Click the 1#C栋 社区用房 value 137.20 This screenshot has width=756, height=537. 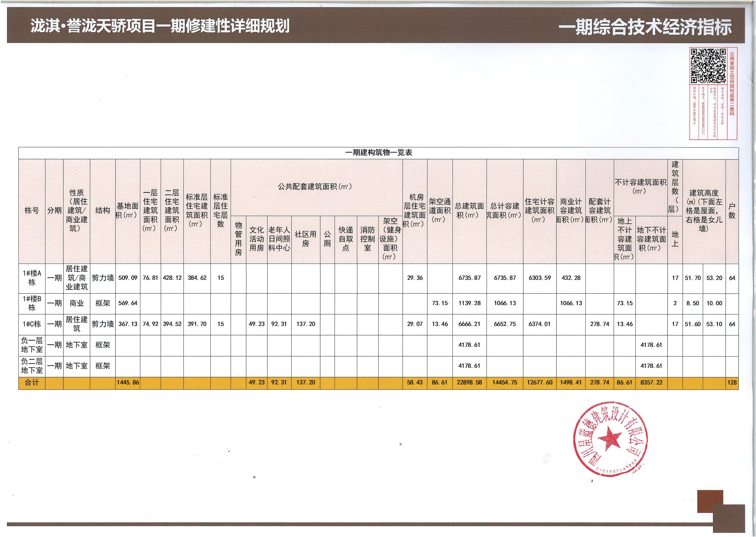pyautogui.click(x=306, y=324)
